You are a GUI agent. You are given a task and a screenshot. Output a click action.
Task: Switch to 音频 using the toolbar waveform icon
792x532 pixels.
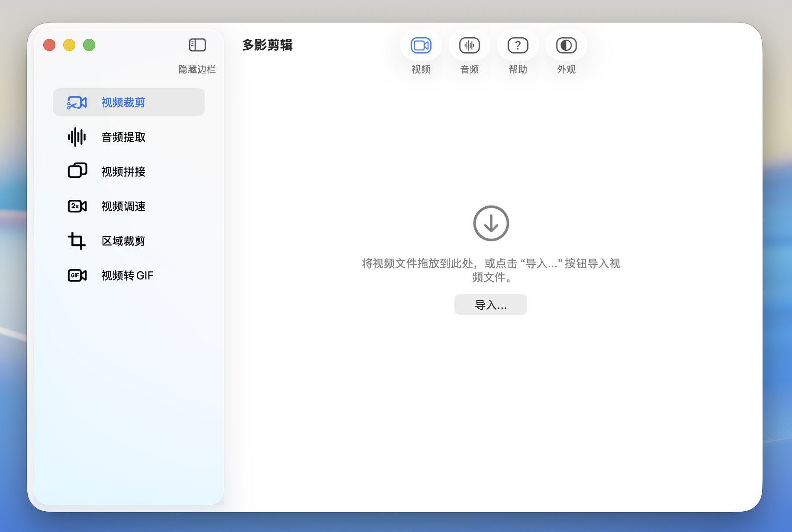(469, 45)
